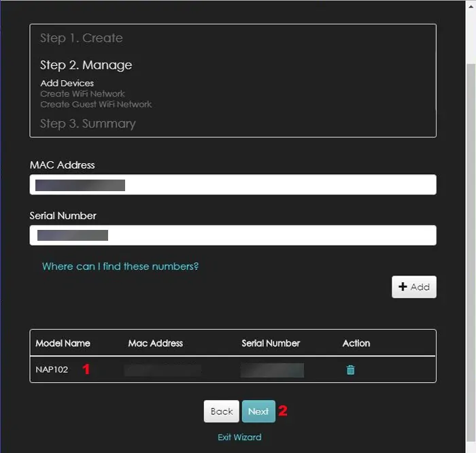This screenshot has width=476, height=453.
Task: Click the Mac Address column header
Action: point(155,343)
